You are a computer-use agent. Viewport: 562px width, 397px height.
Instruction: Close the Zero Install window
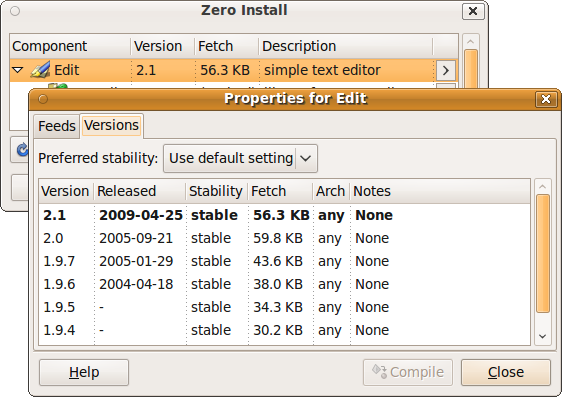[x=473, y=11]
